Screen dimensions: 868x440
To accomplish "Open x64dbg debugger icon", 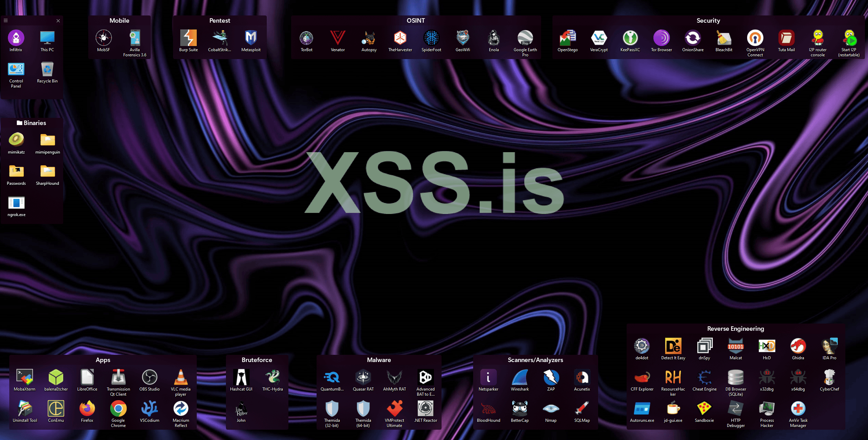I will tap(798, 378).
